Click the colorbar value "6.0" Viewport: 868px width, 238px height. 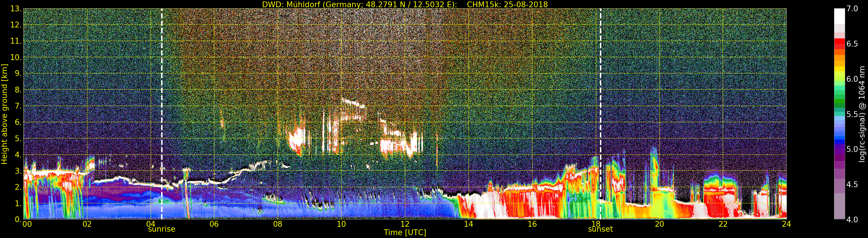point(852,79)
